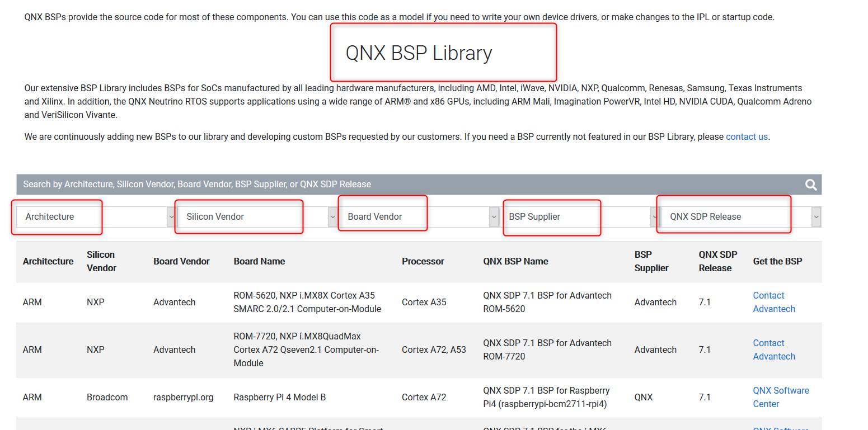The image size is (868, 430).
Task: Click the Architecture column header
Action: (48, 261)
